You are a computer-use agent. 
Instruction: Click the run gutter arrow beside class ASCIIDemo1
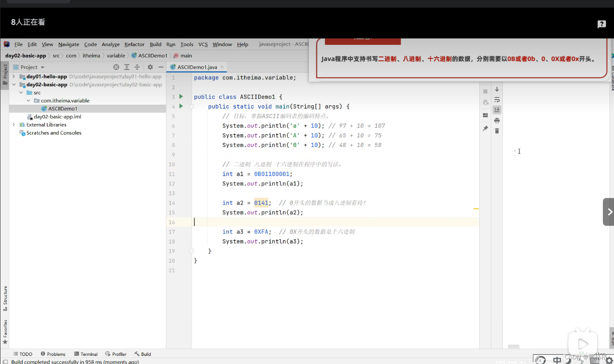coord(181,97)
